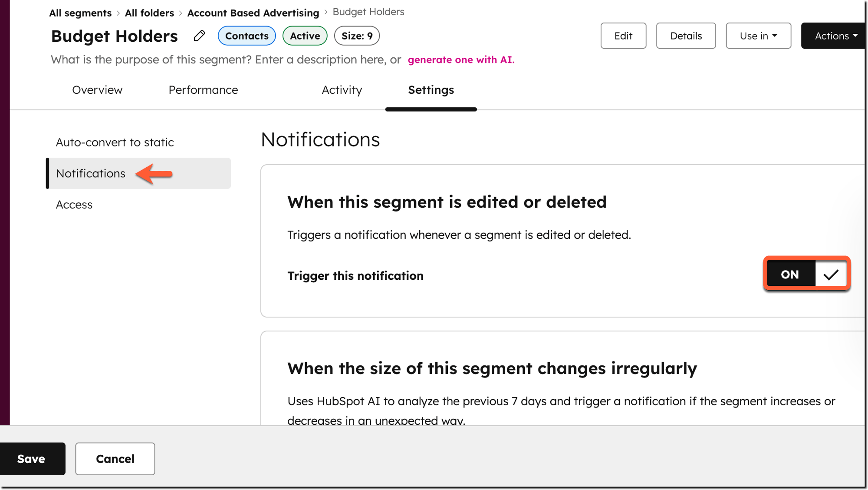
Task: Click the segment description field to edit it
Action: [x=226, y=60]
